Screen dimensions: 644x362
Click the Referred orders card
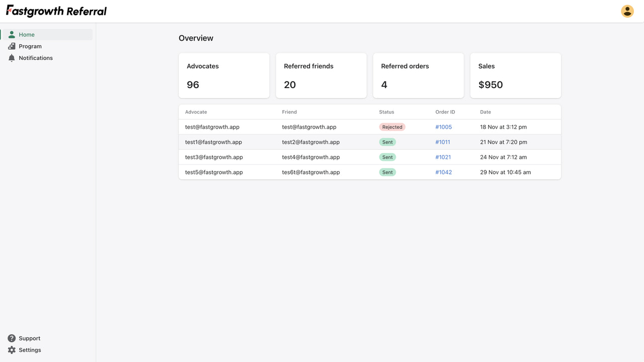418,75
